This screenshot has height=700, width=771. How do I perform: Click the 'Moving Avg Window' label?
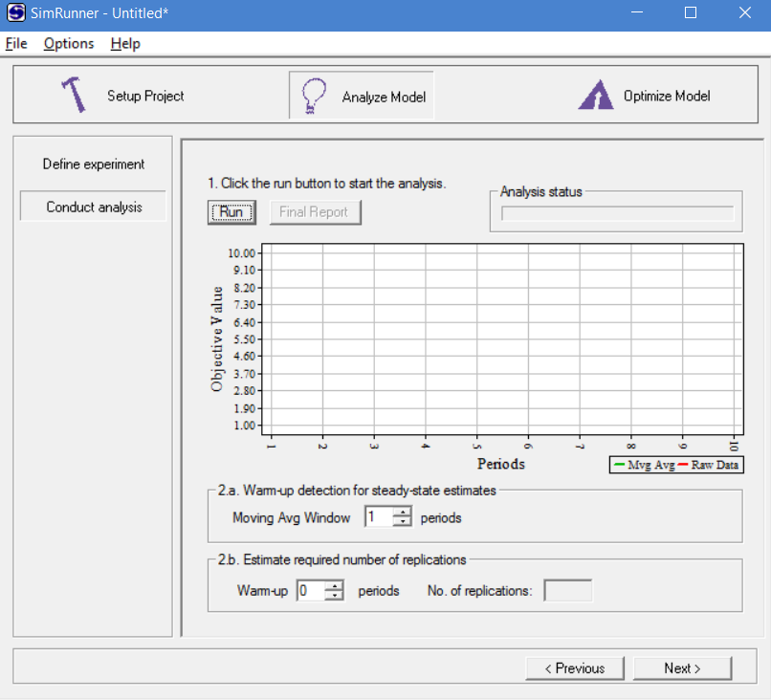tap(292, 517)
